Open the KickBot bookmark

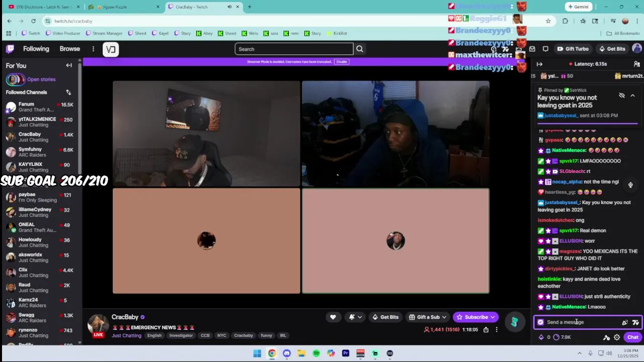337,33
